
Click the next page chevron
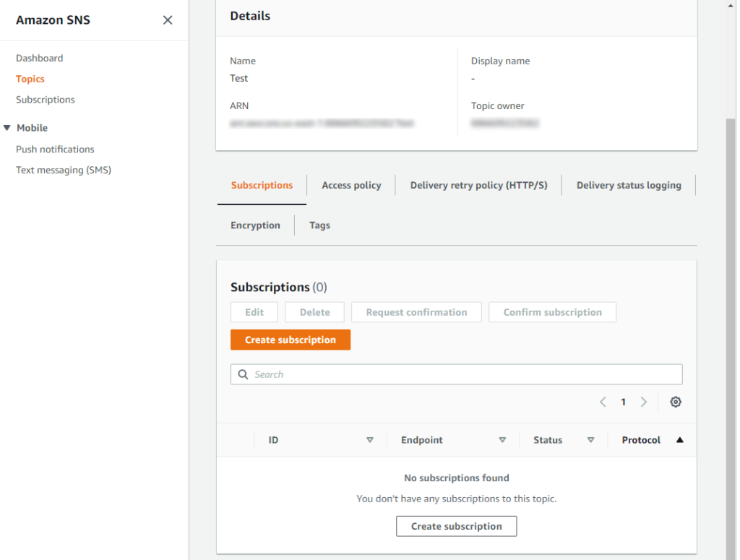coord(643,402)
